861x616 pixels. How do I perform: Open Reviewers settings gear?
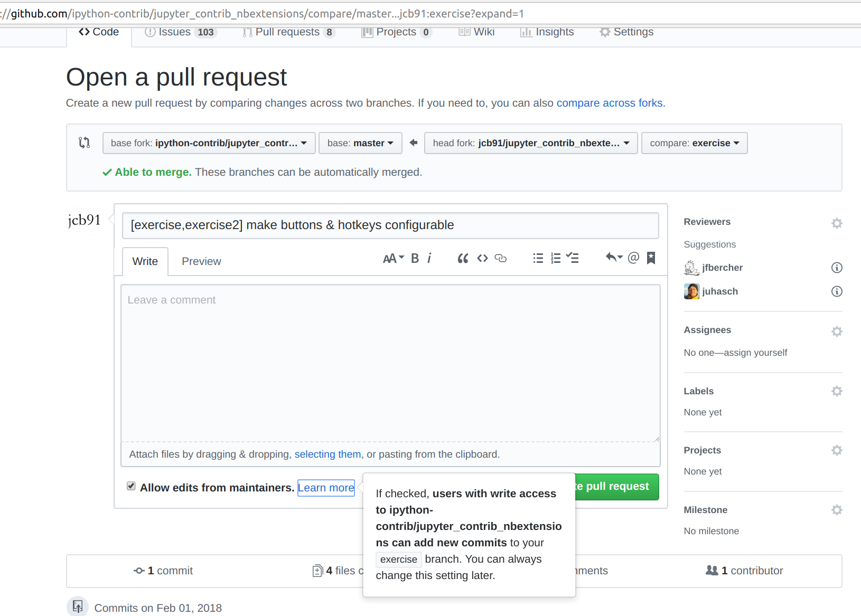click(x=836, y=223)
